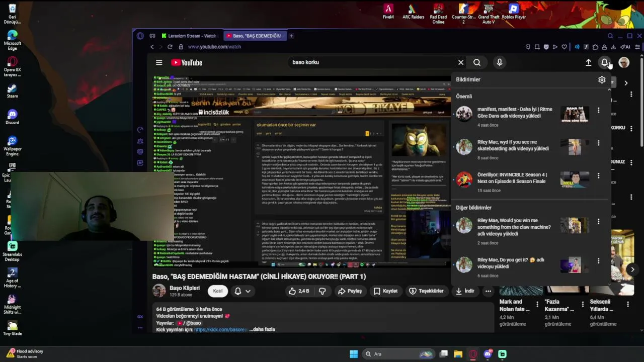The height and width of the screenshot is (362, 644).
Task: Open the Steam desktop shortcut
Action: [x=12, y=90]
